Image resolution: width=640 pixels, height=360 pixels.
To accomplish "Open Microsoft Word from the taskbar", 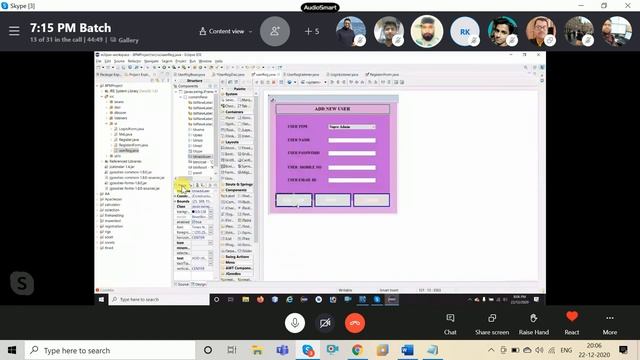I will coord(407,350).
